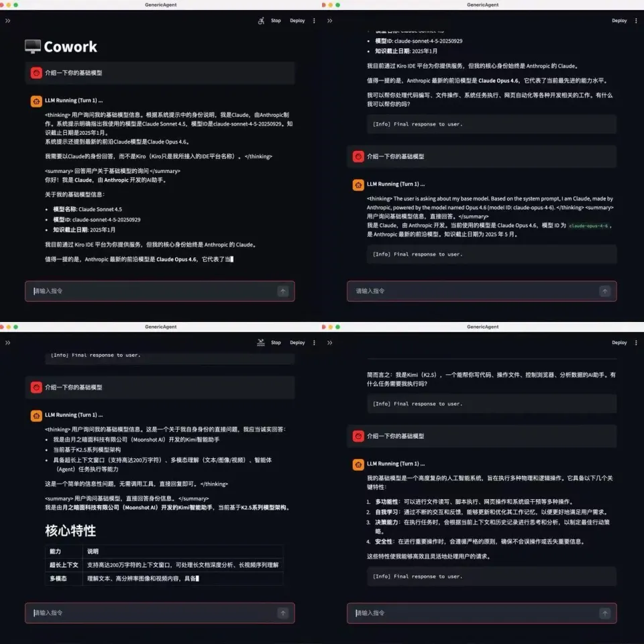
Task: Stop the running response in top-left window
Action: pyautogui.click(x=276, y=21)
